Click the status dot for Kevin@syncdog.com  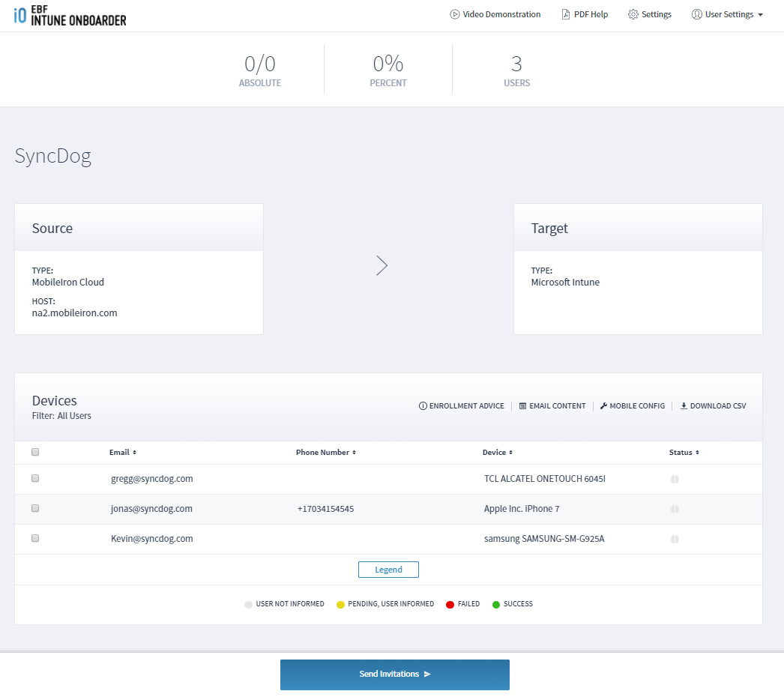(675, 539)
